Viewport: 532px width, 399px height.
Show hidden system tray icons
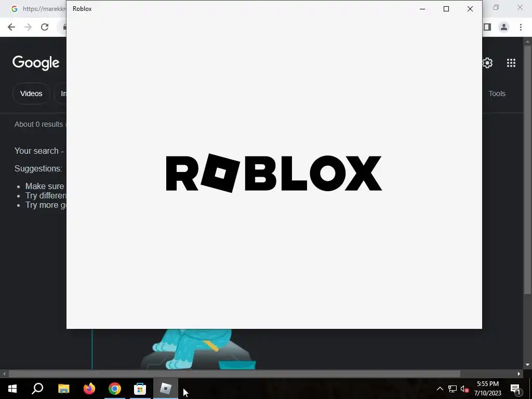click(x=440, y=389)
